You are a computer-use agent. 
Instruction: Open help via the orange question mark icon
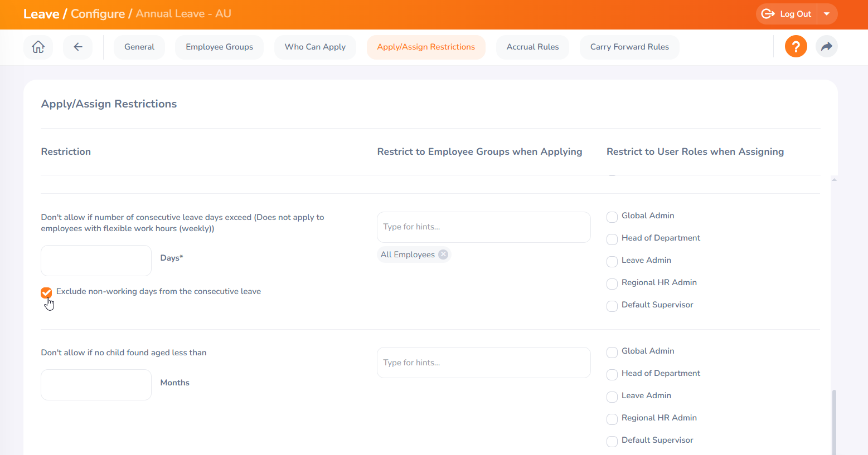point(796,46)
